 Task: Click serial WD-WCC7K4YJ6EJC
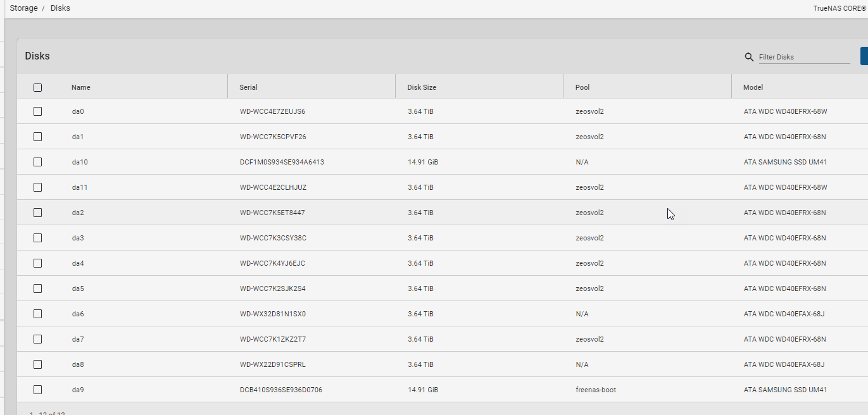(x=272, y=263)
